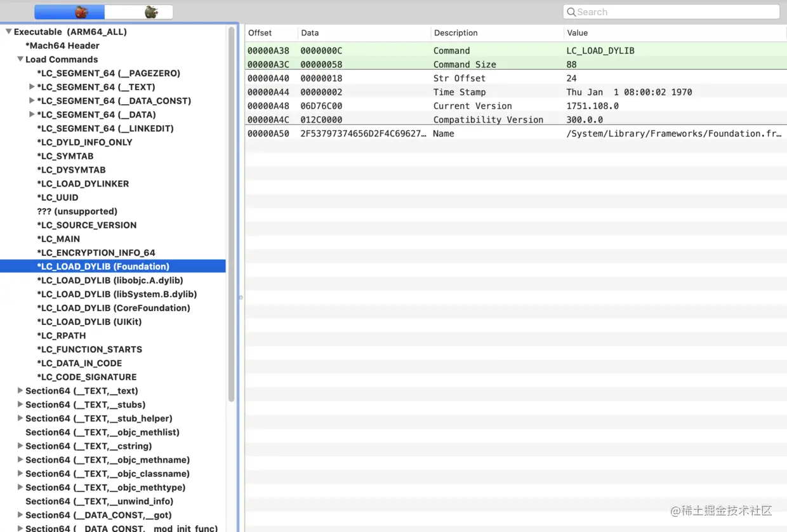Select the LC_MAIN command

click(x=58, y=239)
